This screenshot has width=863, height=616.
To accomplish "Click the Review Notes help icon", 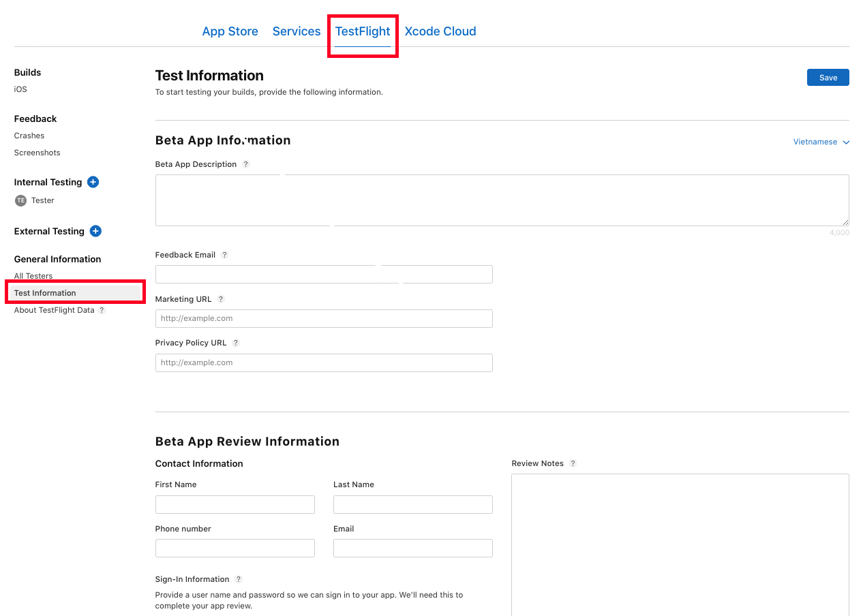I will pos(573,463).
